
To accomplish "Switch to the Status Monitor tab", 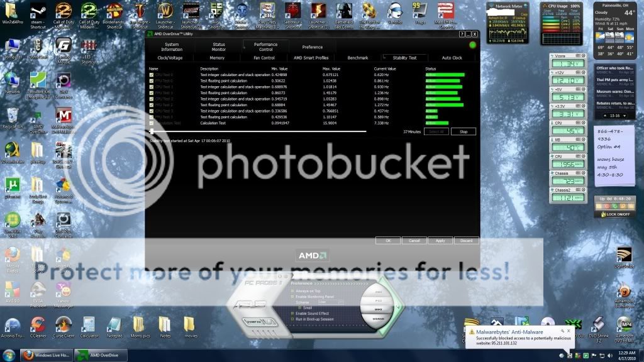I will pyautogui.click(x=218, y=47).
